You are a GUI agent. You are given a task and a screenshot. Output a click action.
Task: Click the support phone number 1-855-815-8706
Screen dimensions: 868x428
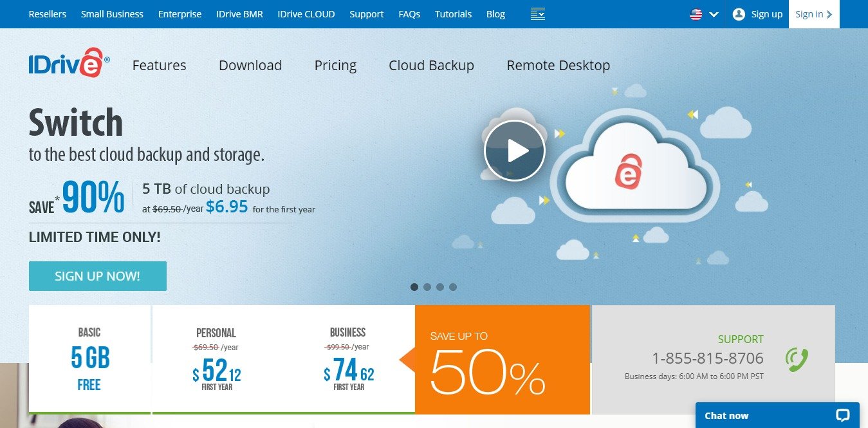pyautogui.click(x=707, y=358)
